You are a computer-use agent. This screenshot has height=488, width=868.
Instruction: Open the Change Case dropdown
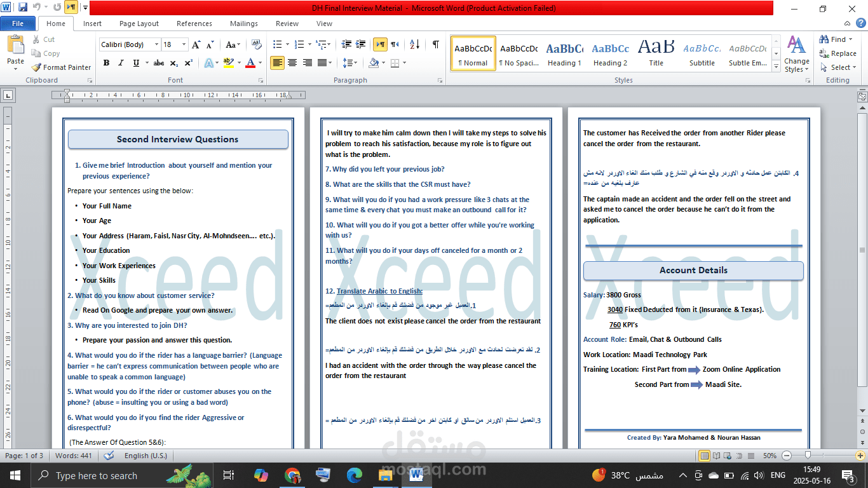click(x=233, y=44)
